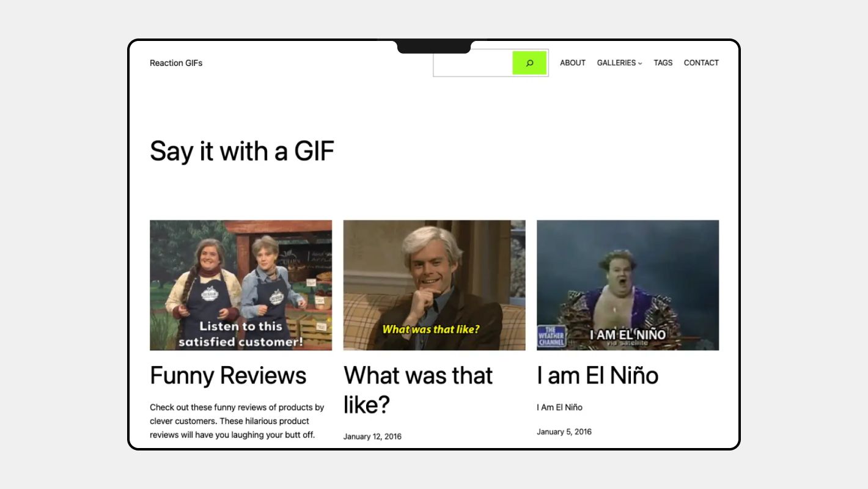Click the January 12, 2016 date
The height and width of the screenshot is (489, 868).
pos(372,436)
